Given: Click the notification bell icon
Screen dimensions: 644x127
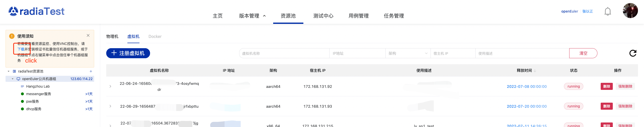Looking at the screenshot, I should [607, 12].
